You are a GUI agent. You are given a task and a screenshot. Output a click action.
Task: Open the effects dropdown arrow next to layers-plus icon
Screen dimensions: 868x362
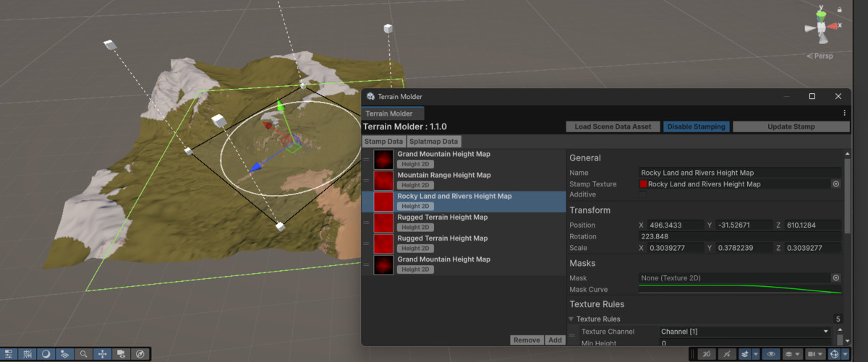coord(755,354)
